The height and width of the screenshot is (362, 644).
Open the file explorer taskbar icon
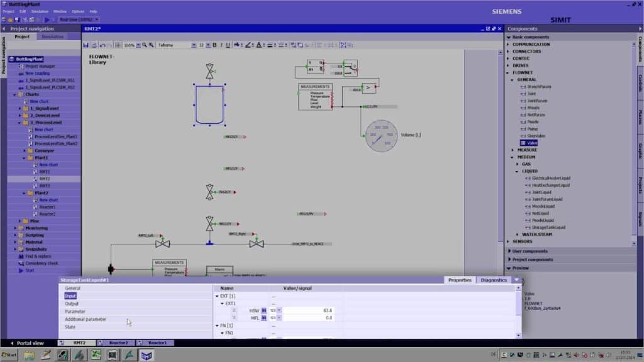[x=29, y=355]
